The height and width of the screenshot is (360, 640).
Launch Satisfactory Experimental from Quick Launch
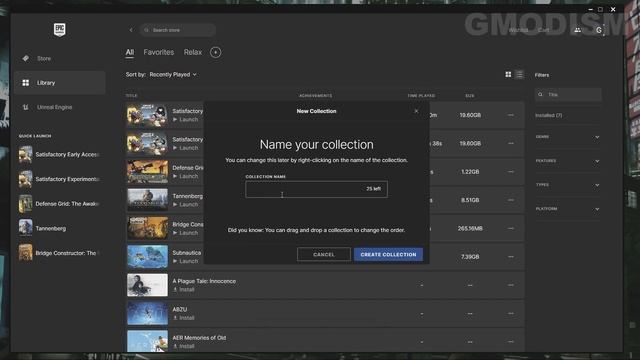pos(60,179)
